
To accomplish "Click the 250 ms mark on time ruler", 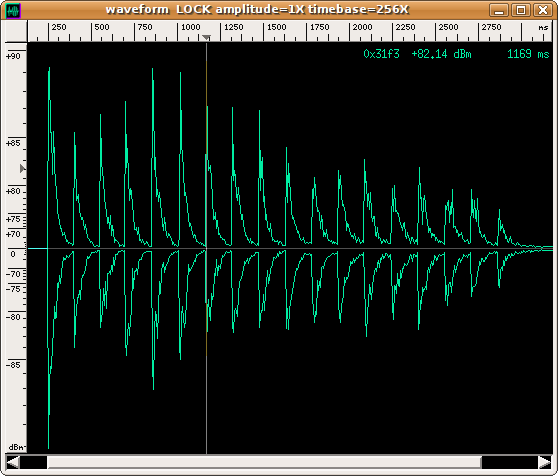I will (x=59, y=27).
